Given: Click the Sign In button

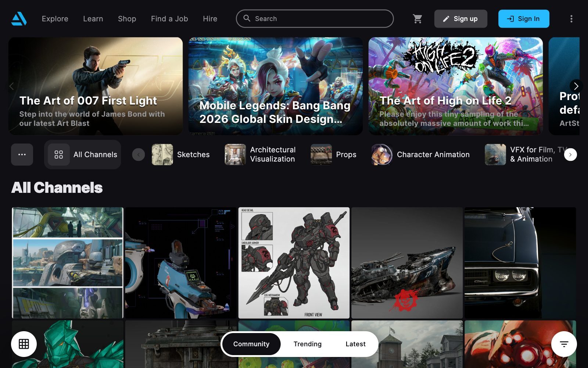Looking at the screenshot, I should (524, 19).
